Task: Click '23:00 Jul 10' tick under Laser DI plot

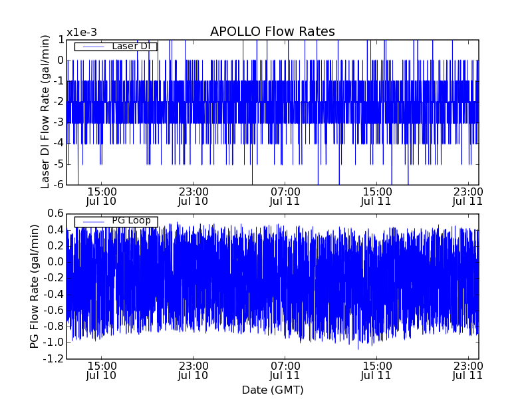Action: [x=193, y=196]
